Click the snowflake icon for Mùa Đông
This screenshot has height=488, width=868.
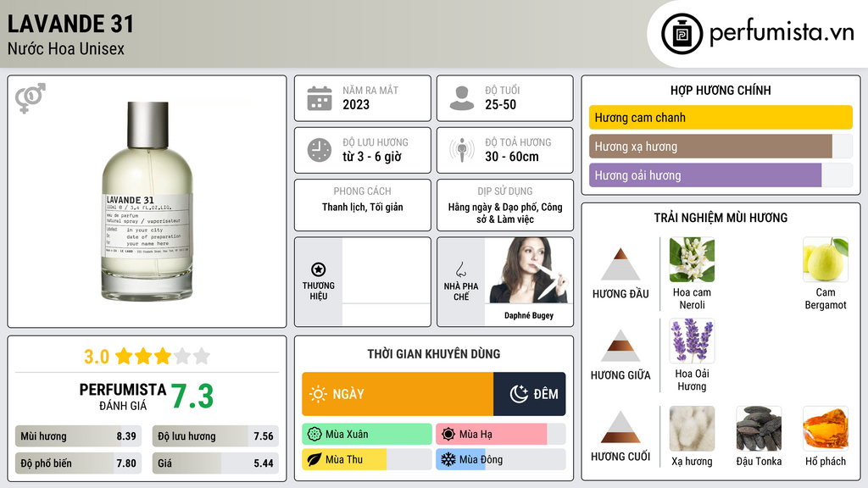[x=448, y=459]
